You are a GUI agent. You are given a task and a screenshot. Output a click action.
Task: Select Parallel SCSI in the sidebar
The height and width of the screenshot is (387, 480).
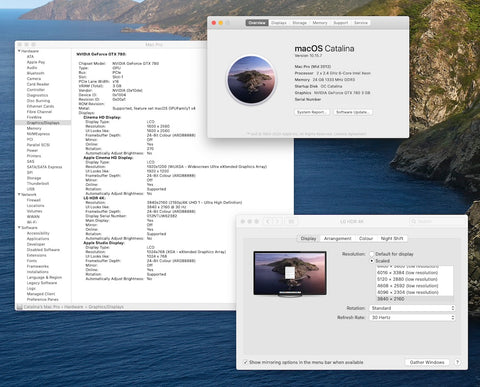38,145
